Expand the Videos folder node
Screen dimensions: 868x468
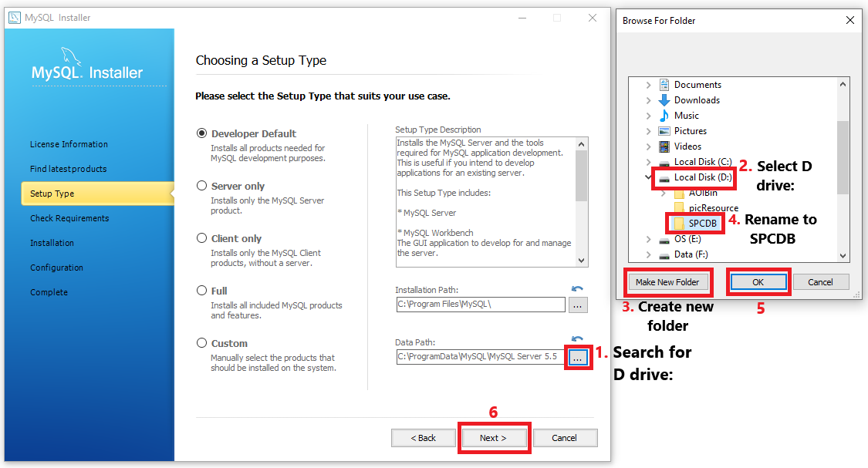point(648,147)
